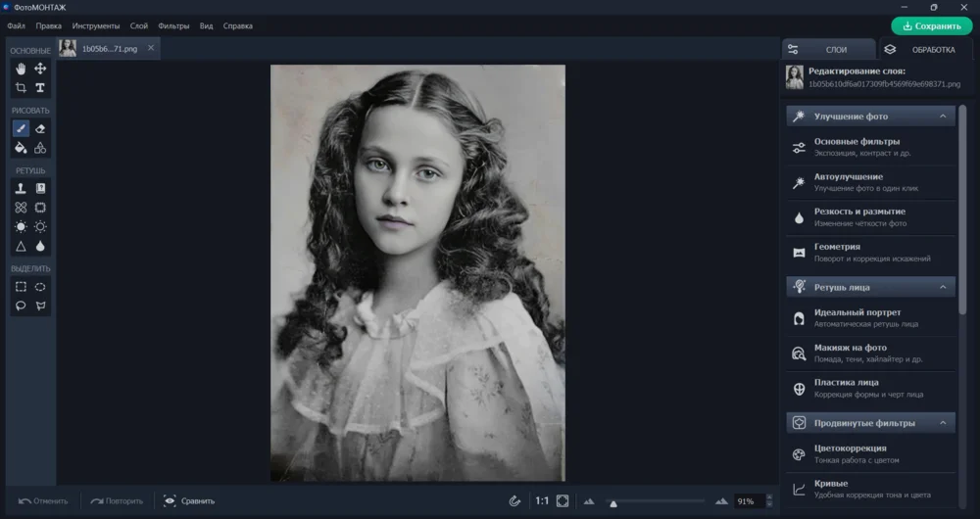Viewport: 980px width, 519px height.
Task: Click the layer thumbnail beside Редактирование слоя
Action: pyautogui.click(x=795, y=77)
